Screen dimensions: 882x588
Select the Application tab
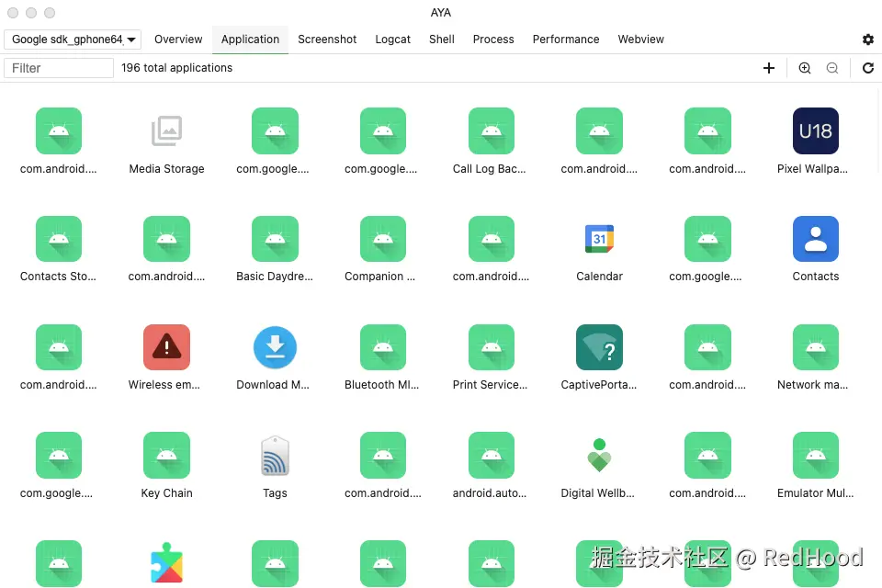[x=250, y=40]
